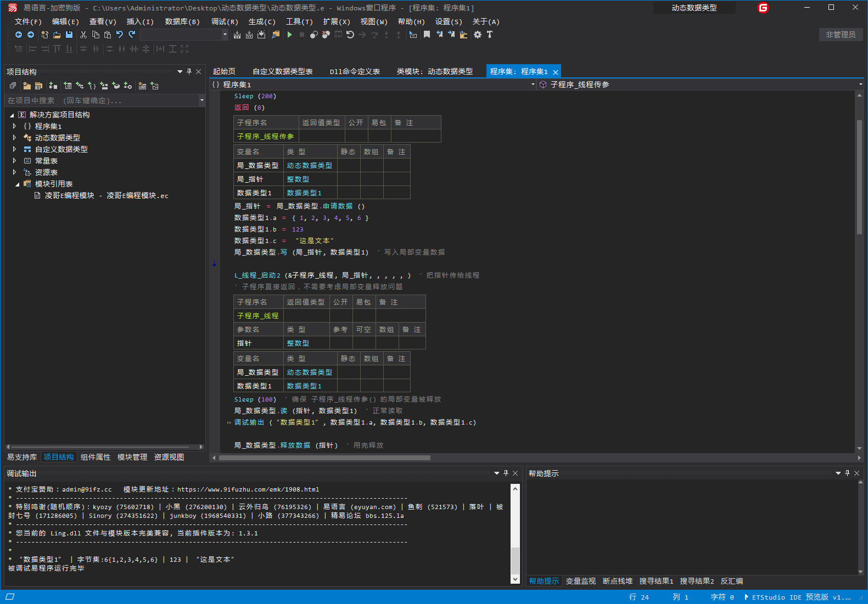The width and height of the screenshot is (868, 604).
Task: Collapse all nodes icon in project panel
Action: coord(13,86)
